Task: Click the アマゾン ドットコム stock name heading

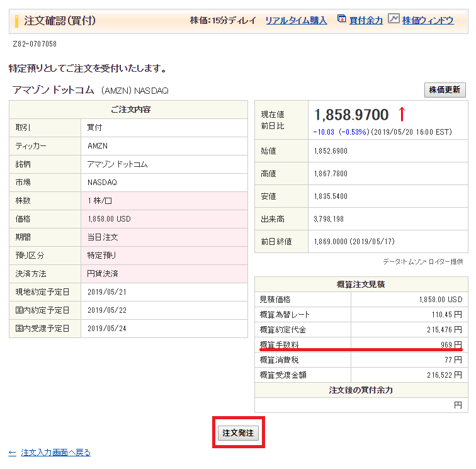Action: [54, 90]
